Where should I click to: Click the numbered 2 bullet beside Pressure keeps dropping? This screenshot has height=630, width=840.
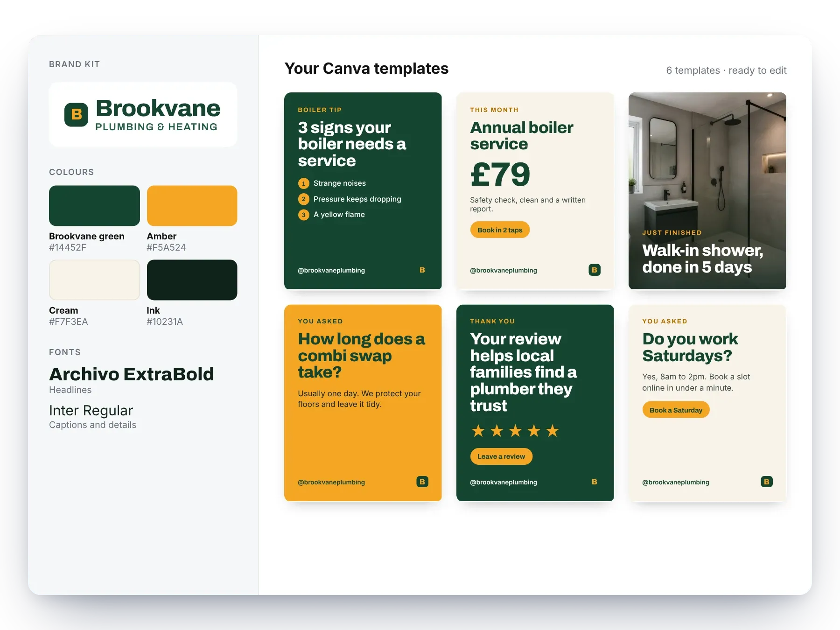click(x=304, y=199)
